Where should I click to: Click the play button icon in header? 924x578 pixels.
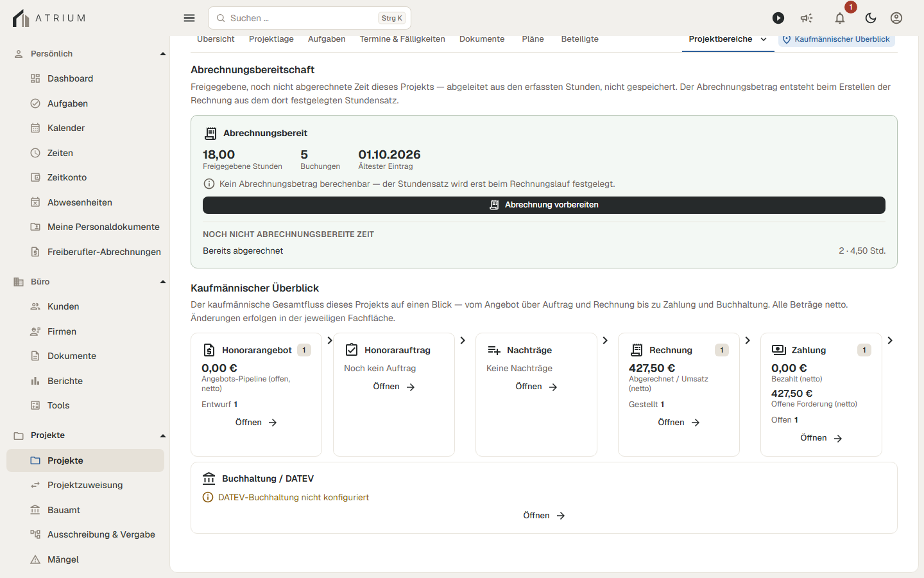point(778,18)
